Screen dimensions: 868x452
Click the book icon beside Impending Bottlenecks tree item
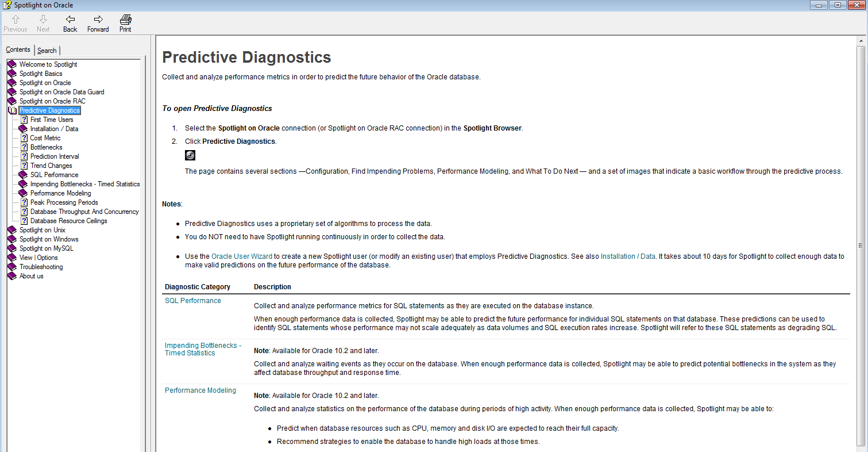click(x=23, y=184)
